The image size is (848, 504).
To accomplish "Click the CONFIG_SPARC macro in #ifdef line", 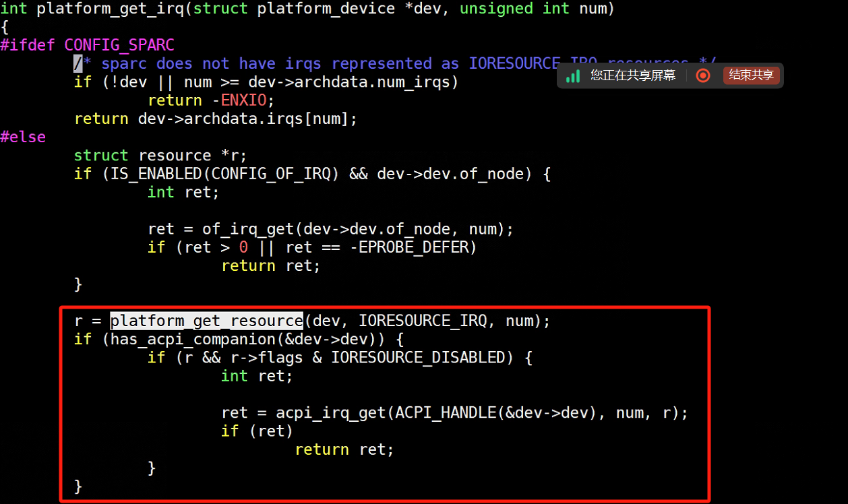I will coord(119,45).
